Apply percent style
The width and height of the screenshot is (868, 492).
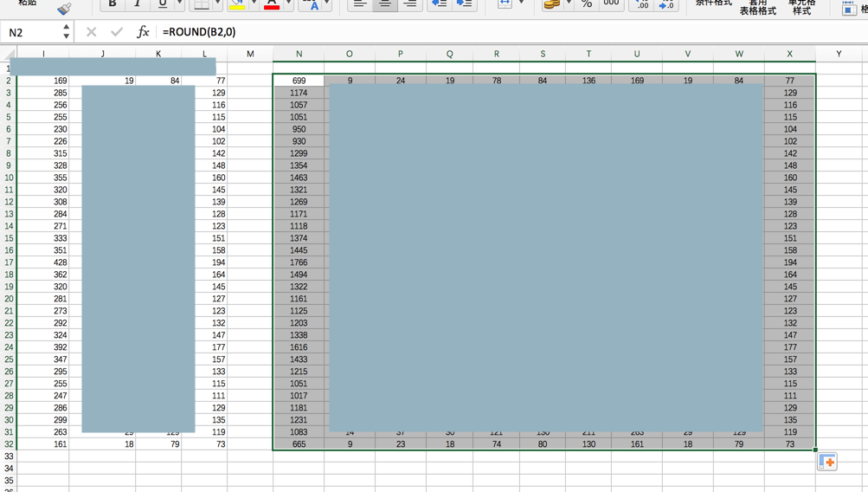[587, 3]
